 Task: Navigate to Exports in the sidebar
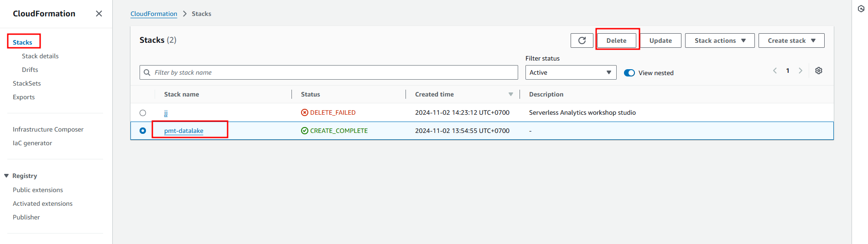[x=24, y=97]
